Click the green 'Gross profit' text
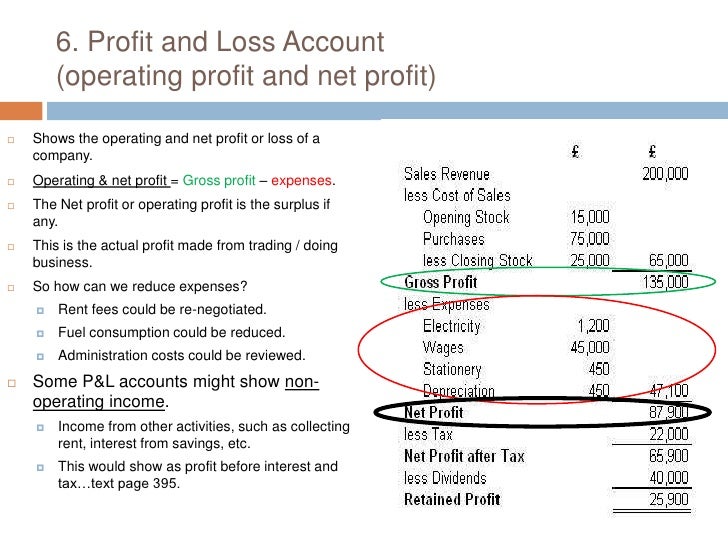This screenshot has height=546, width=728. [x=219, y=180]
